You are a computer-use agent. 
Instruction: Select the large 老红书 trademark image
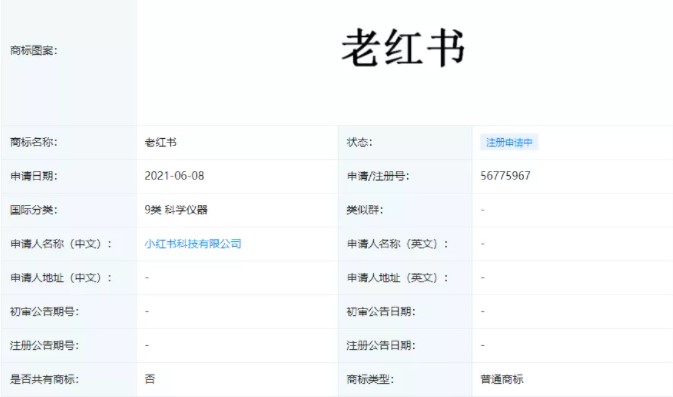[403, 48]
